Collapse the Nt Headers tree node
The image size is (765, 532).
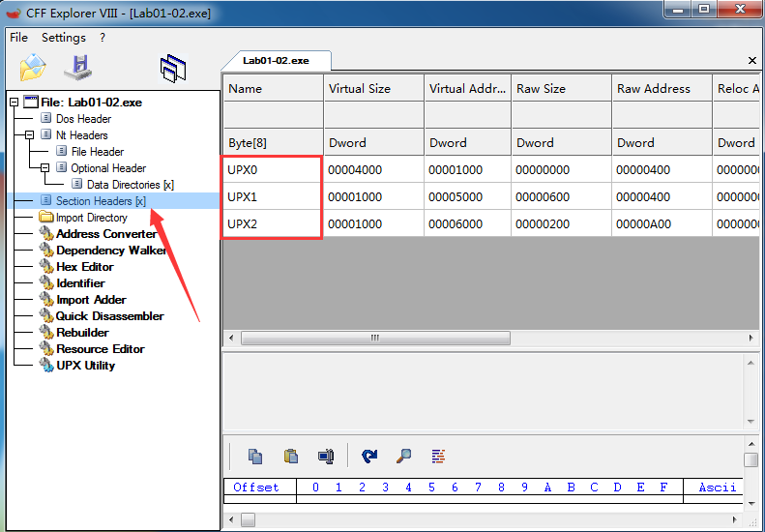[29, 134]
